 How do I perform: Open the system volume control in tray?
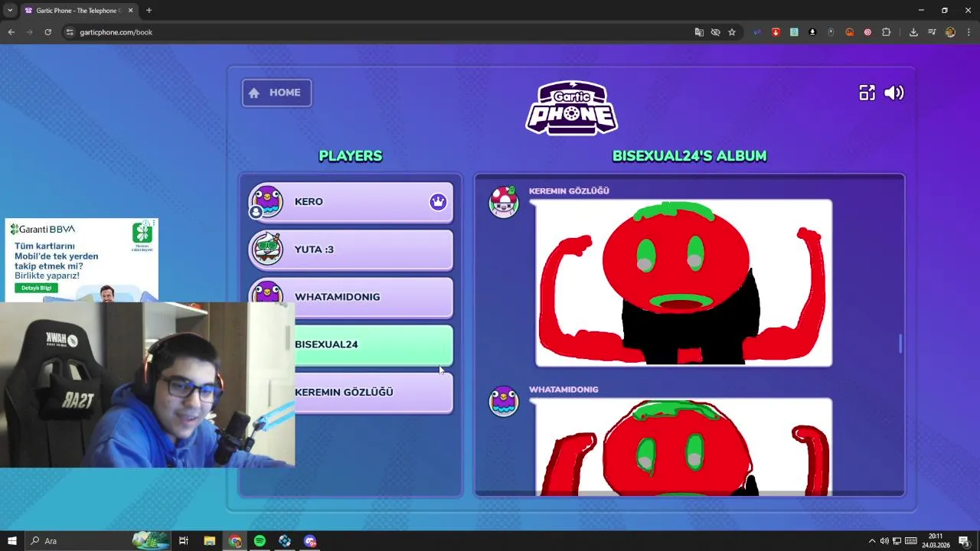[x=884, y=541]
